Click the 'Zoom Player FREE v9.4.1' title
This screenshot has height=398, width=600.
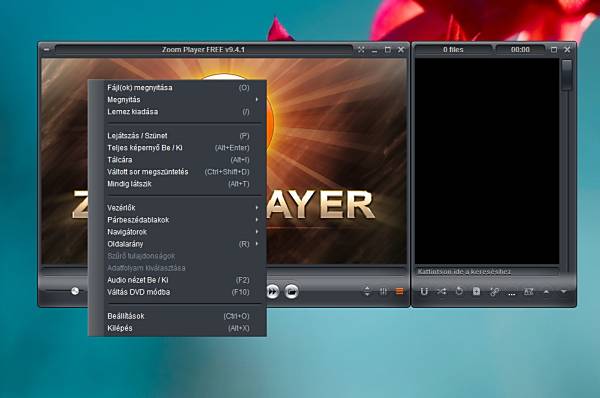(203, 49)
